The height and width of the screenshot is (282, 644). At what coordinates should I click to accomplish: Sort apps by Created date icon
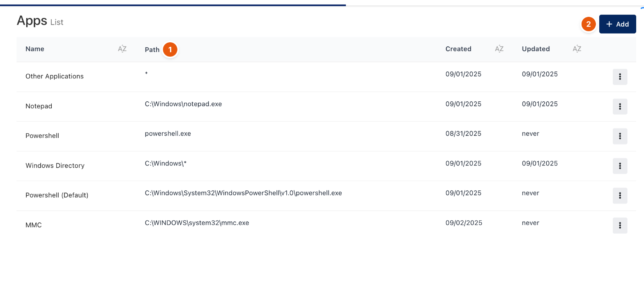click(x=499, y=49)
